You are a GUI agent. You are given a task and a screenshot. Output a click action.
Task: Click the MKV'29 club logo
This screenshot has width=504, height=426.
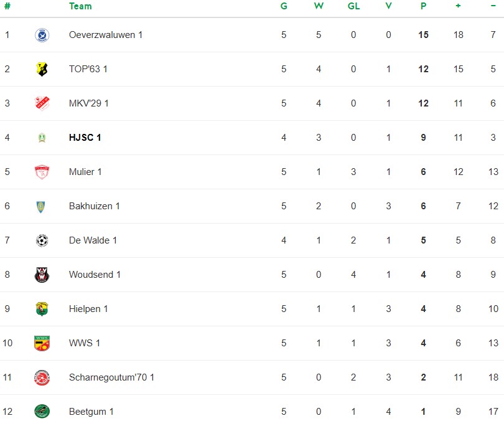coord(42,103)
